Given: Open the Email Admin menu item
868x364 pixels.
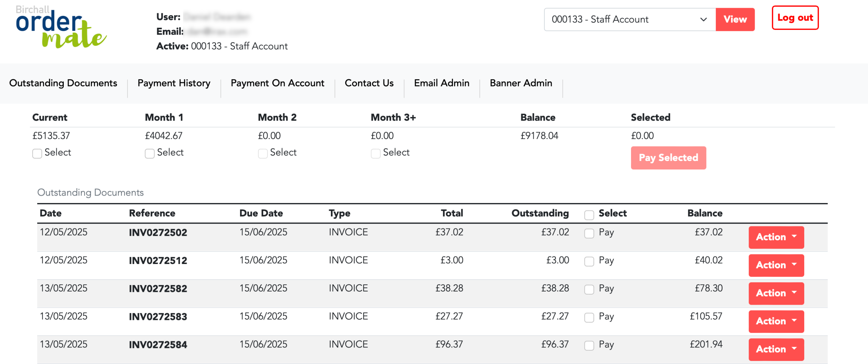Looking at the screenshot, I should pos(441,83).
